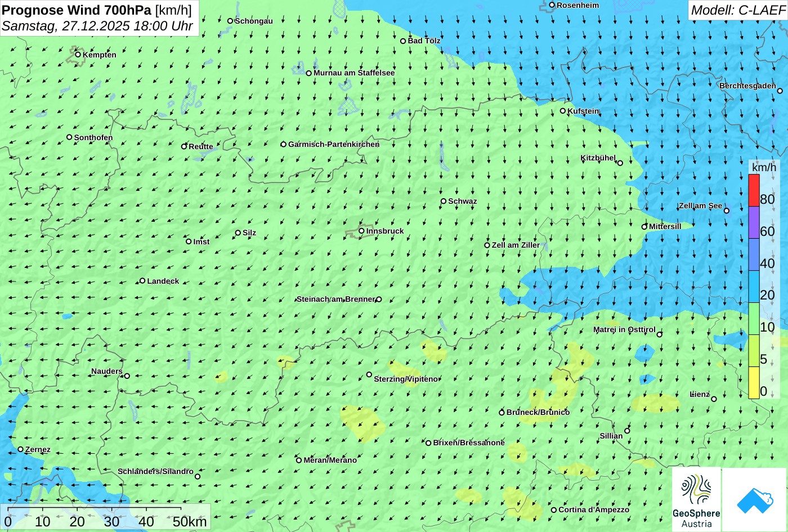The image size is (788, 532).
Task: Click the '50km' scale bar label
Action: coord(190,521)
